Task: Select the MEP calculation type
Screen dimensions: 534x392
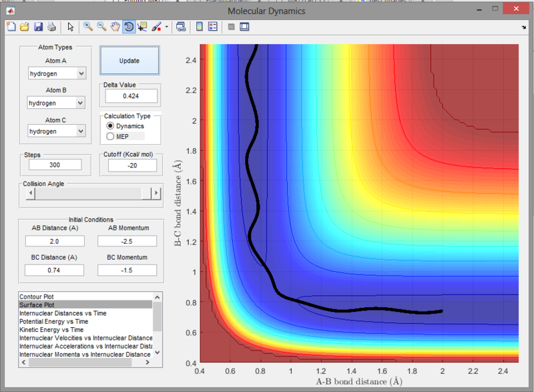Action: click(x=111, y=136)
